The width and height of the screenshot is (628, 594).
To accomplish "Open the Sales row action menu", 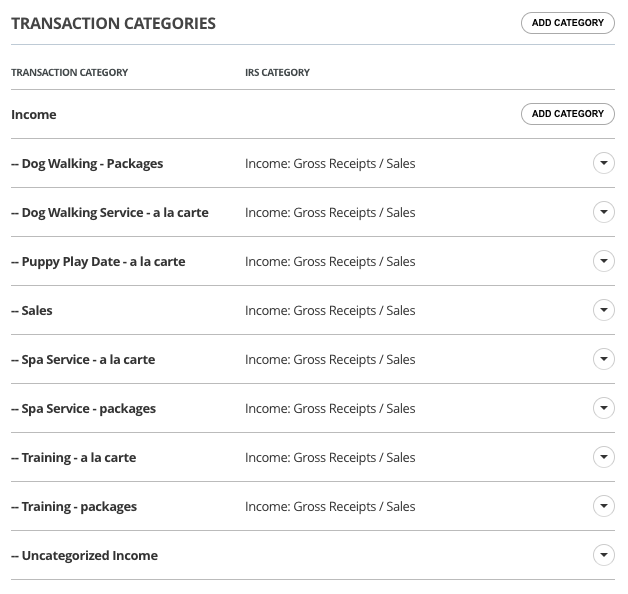I will pos(603,310).
